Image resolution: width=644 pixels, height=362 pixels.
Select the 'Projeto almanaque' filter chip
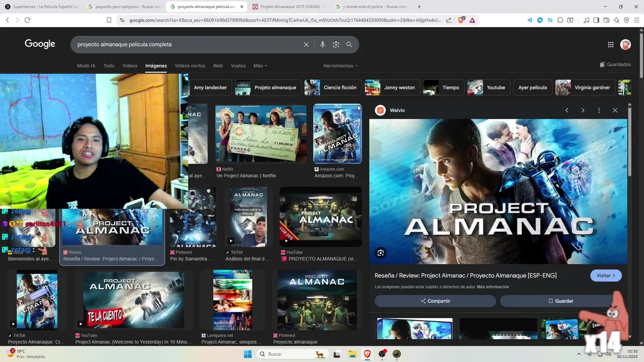268,87
